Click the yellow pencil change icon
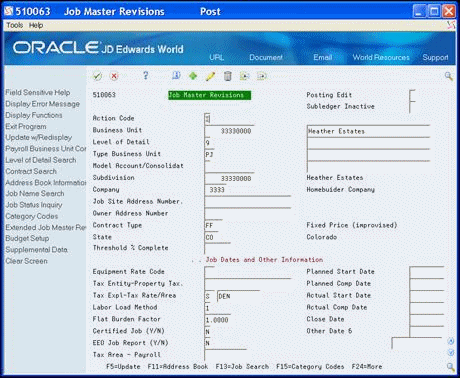The image size is (460, 378). [x=210, y=76]
